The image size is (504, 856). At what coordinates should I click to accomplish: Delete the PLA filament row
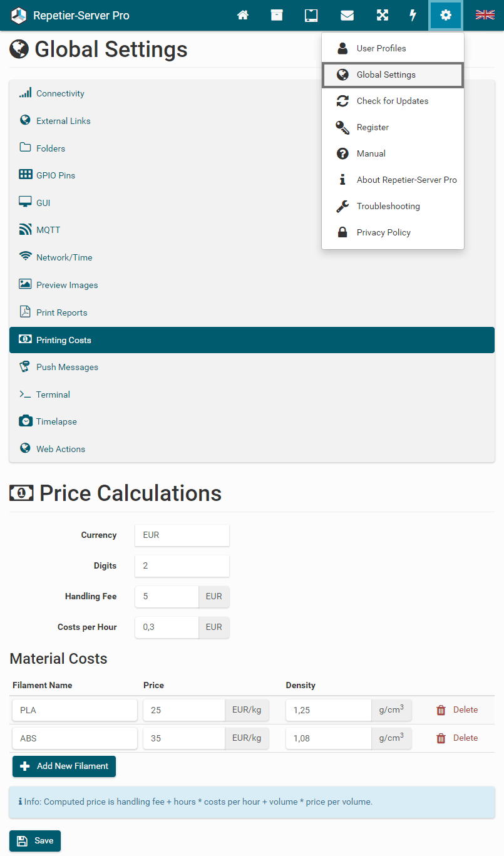click(457, 710)
